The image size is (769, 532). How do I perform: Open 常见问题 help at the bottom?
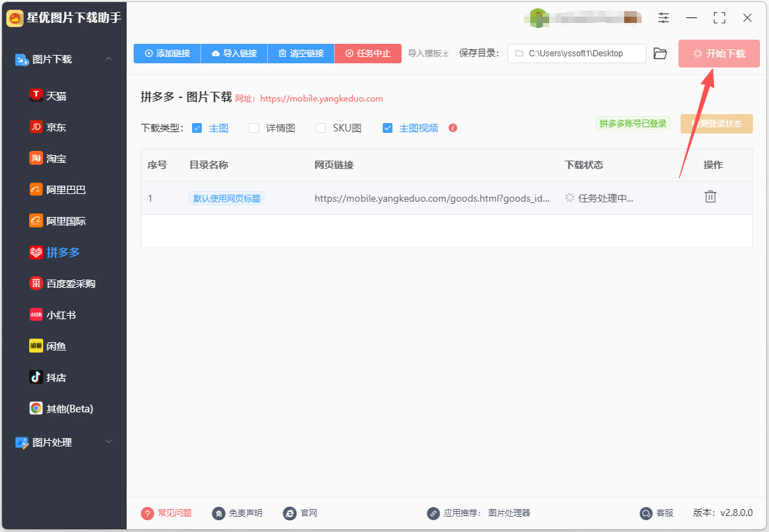pyautogui.click(x=166, y=513)
